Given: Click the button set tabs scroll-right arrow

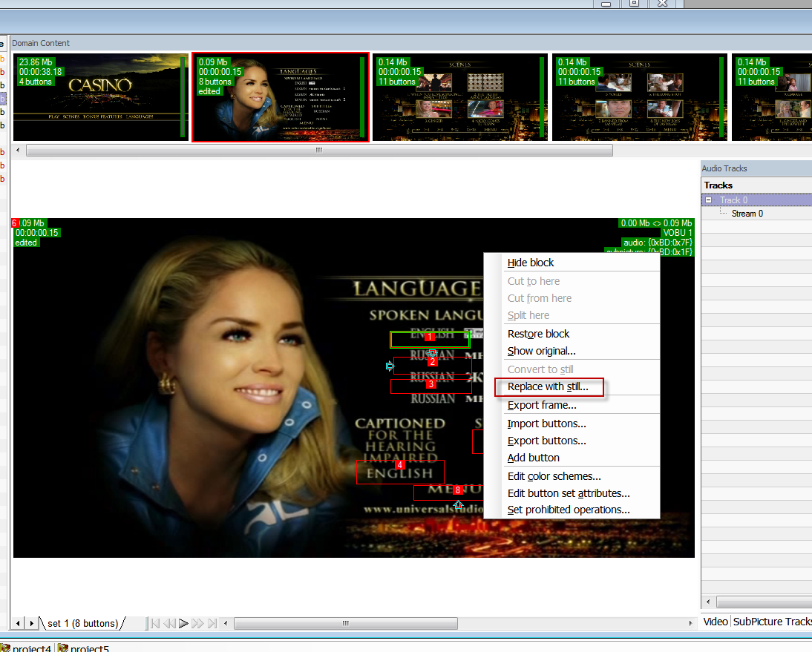Looking at the screenshot, I should 32,624.
